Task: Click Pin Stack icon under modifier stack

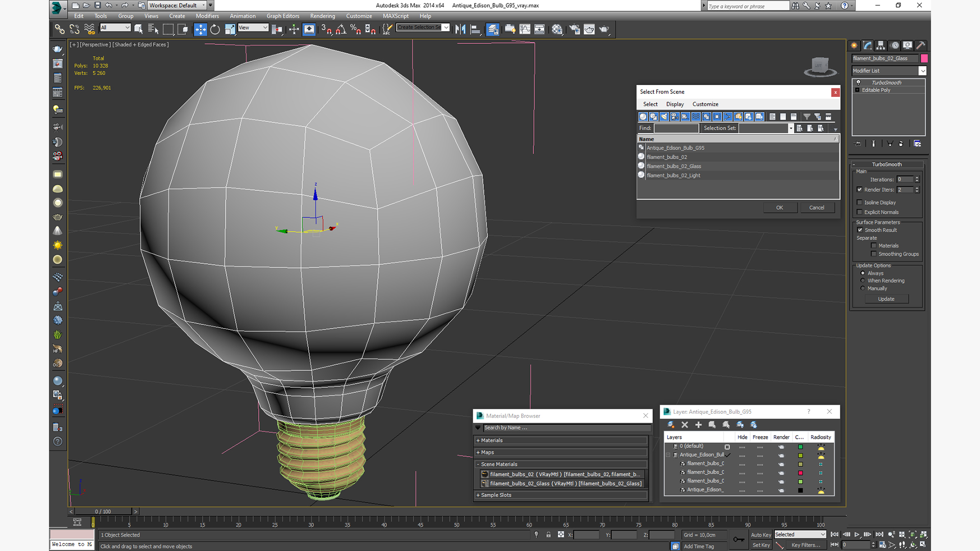Action: tap(857, 144)
